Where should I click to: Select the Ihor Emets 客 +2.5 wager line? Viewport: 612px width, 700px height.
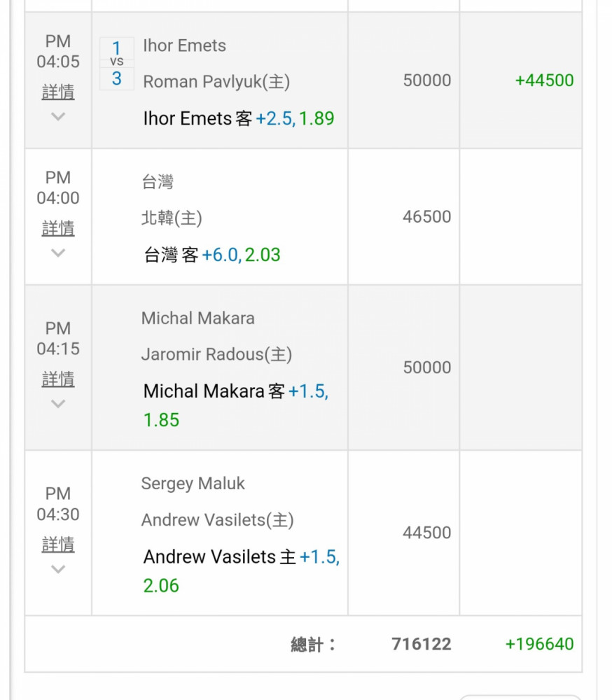(x=239, y=118)
